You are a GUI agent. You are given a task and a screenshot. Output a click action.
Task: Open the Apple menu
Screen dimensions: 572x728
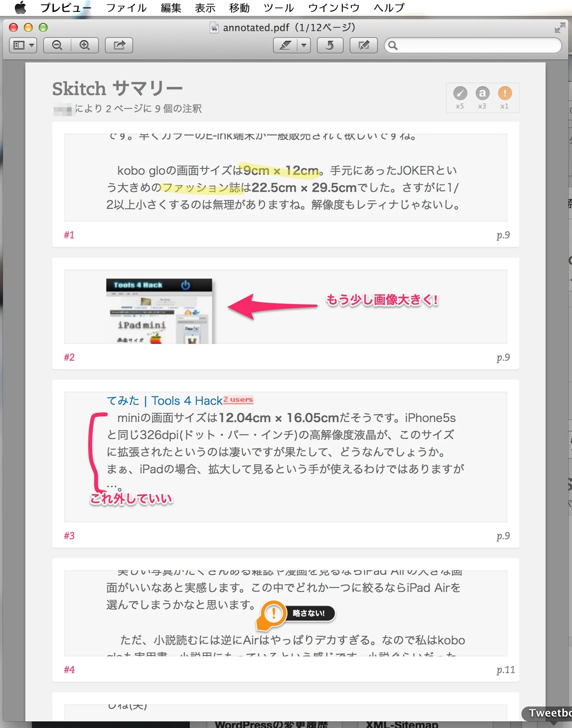20,7
